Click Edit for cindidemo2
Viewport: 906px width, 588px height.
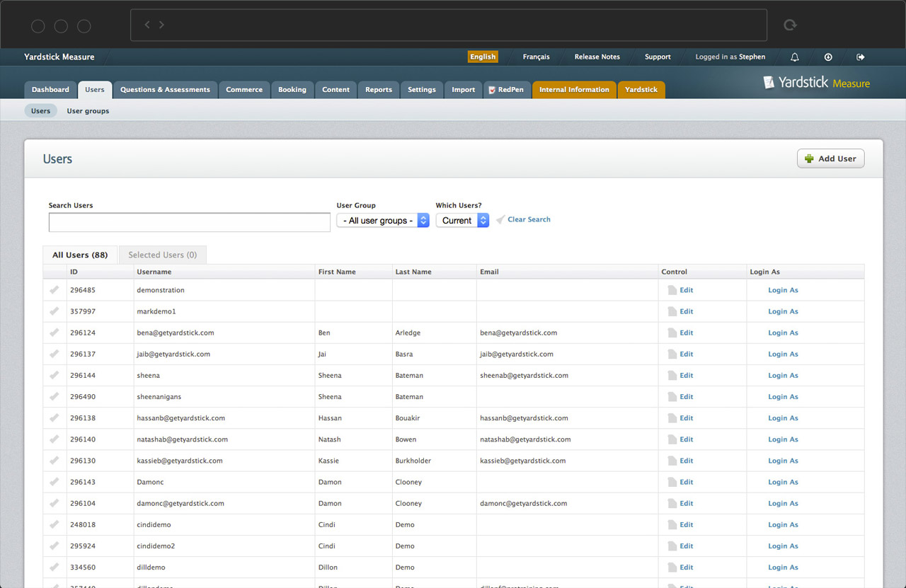[687, 546]
